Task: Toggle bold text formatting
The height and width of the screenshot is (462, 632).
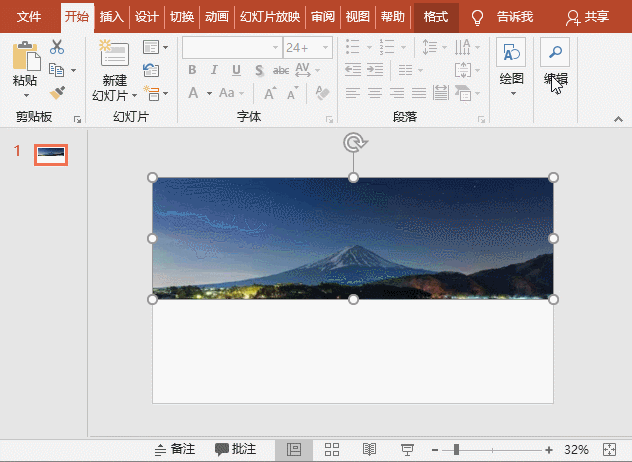Action: click(x=192, y=69)
